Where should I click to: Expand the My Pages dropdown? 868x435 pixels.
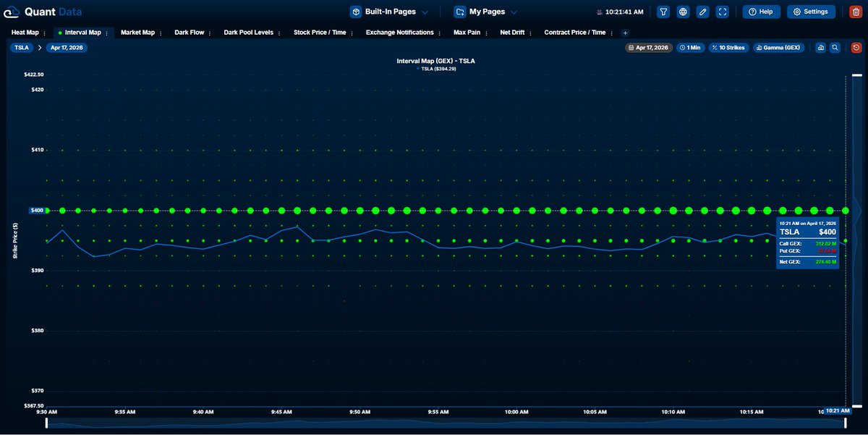514,12
